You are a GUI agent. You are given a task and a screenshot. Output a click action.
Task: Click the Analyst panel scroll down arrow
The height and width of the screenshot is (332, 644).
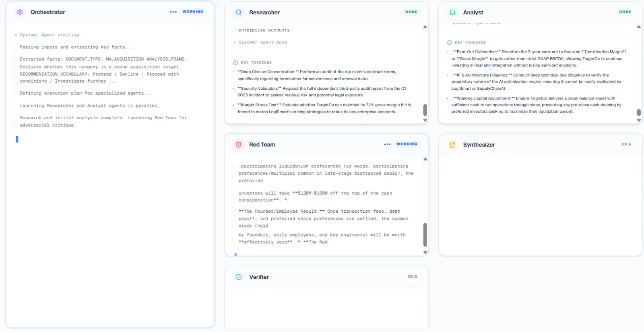coord(639,120)
